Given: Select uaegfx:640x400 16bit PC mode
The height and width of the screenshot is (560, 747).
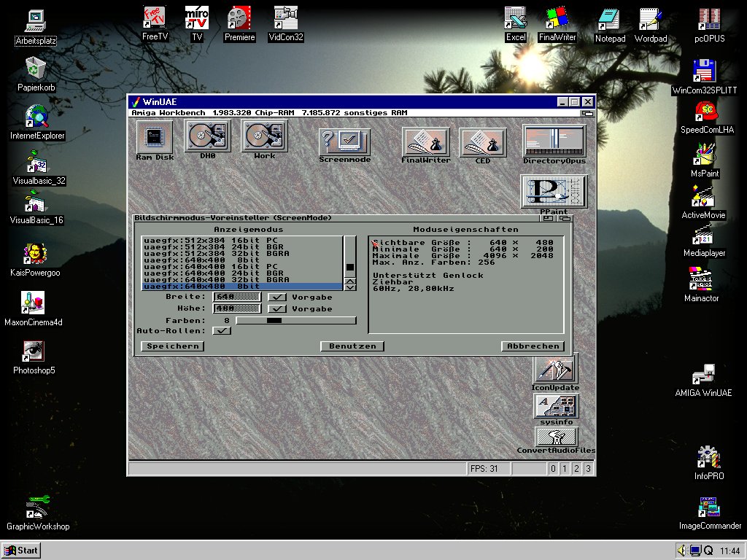Looking at the screenshot, I should tap(212, 267).
